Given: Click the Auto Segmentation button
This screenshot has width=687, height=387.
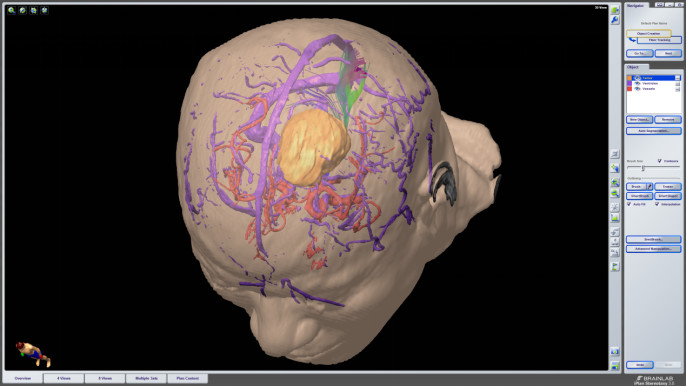Looking at the screenshot, I should pyautogui.click(x=654, y=131).
